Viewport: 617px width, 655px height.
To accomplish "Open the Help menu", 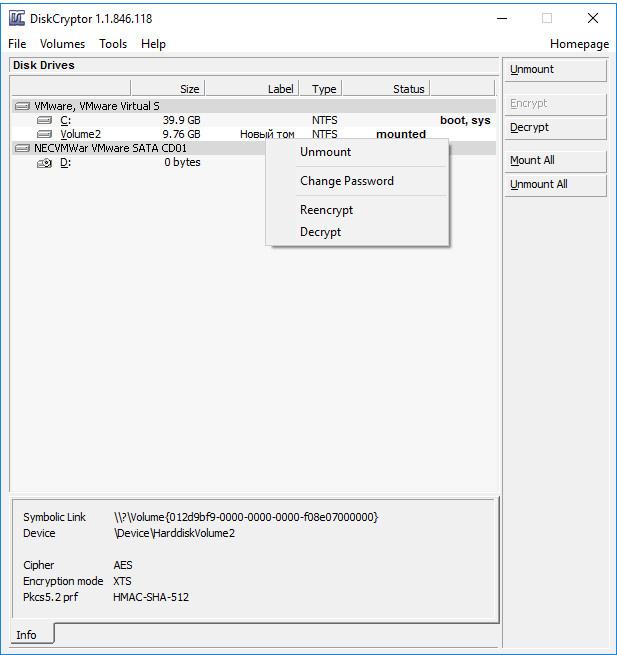I will pos(153,44).
